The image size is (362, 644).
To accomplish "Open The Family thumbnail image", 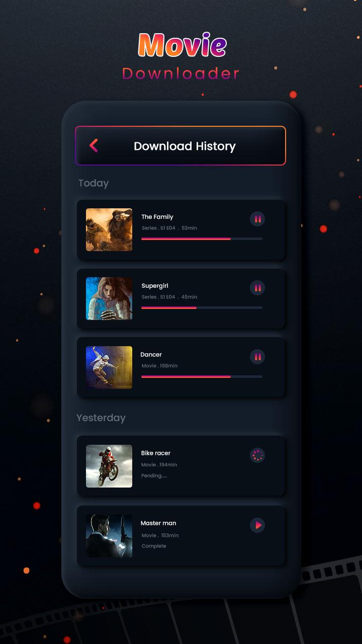I will click(x=109, y=230).
